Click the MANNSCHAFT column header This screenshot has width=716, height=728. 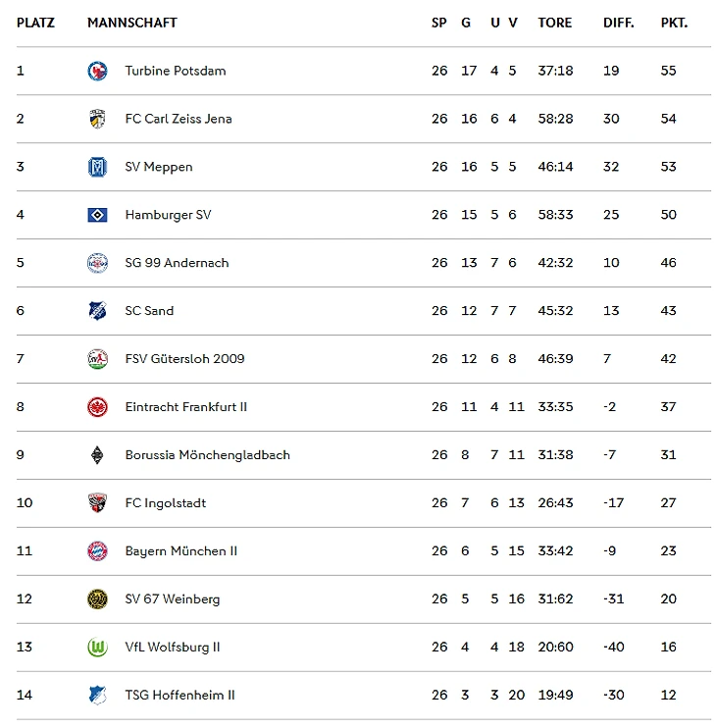[131, 23]
